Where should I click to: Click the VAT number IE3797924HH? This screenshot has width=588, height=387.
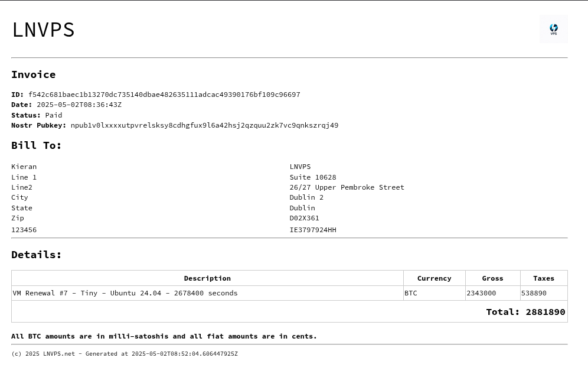[x=313, y=230]
